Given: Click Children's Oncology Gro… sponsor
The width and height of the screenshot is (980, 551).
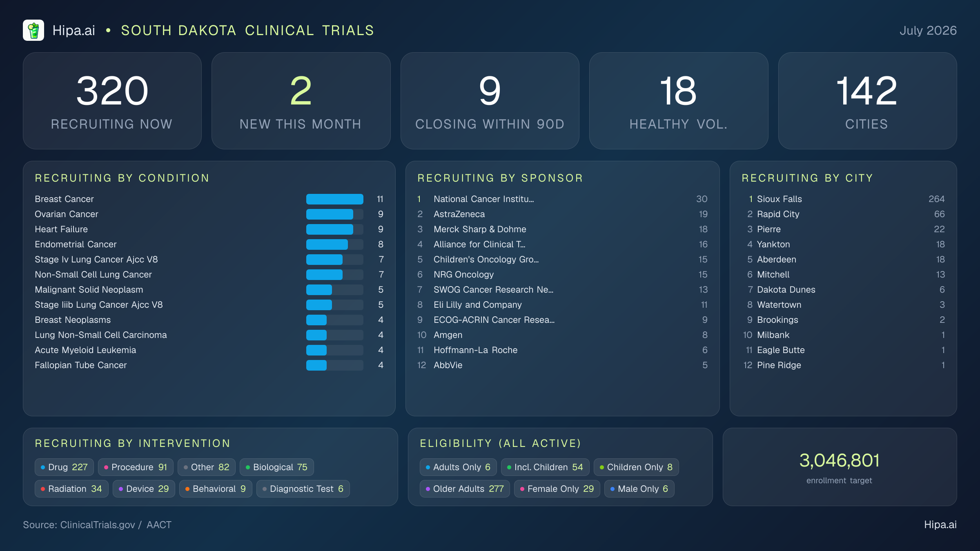Looking at the screenshot, I should coord(562,260).
